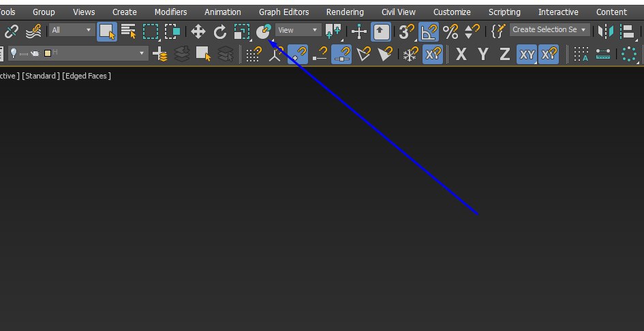Toggle Snap to Endpoint
Screen dimensions: 644x331
[320, 55]
